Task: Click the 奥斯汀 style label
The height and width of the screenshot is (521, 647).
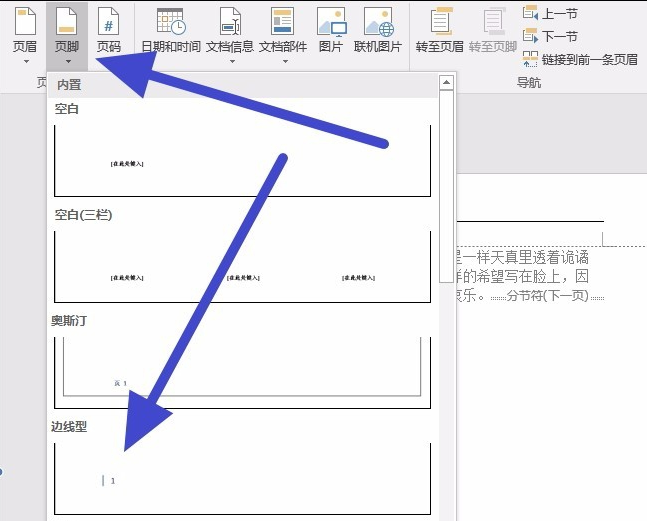Action: pos(69,321)
